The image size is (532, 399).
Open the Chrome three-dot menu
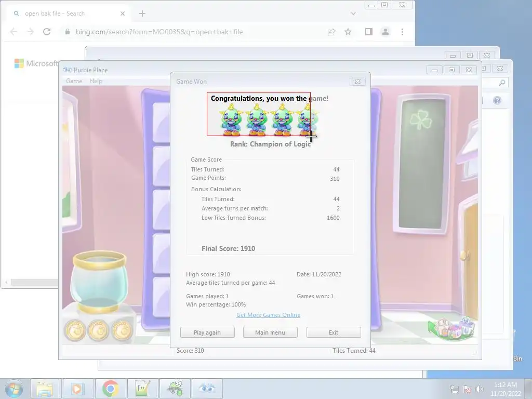(403, 32)
